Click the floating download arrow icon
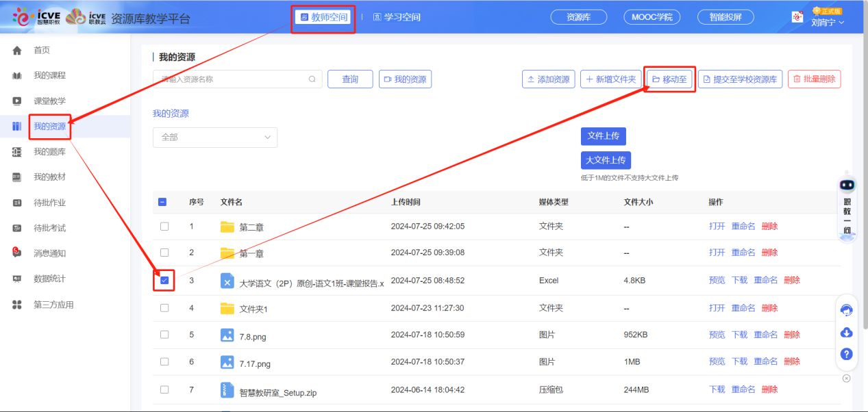Screen dimensions: 868x412 [847, 332]
